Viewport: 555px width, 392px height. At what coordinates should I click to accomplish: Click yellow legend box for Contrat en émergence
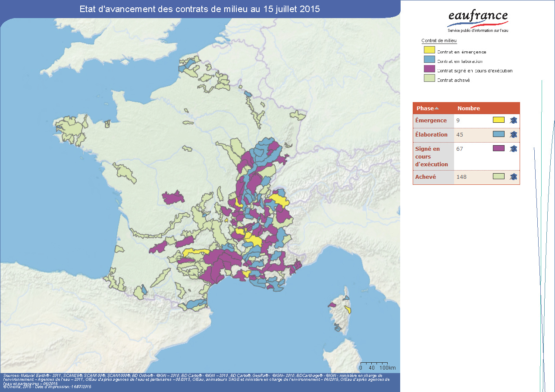click(x=429, y=50)
